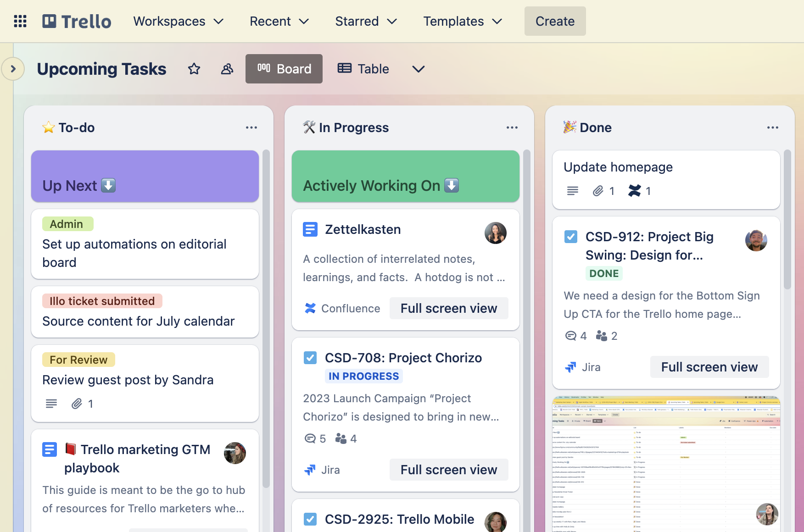804x532 pixels.
Task: Click the Done list scrollbar
Action: [x=787, y=219]
